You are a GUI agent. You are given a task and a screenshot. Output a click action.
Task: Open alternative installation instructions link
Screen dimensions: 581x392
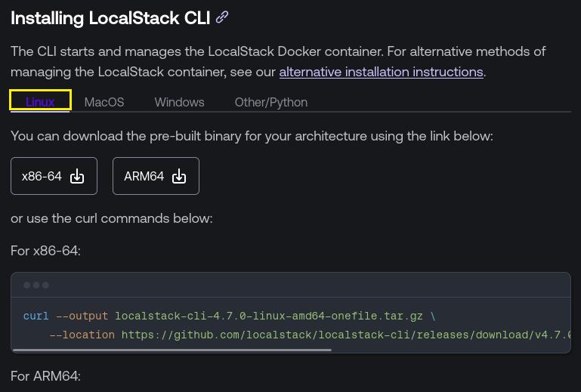pyautogui.click(x=381, y=72)
